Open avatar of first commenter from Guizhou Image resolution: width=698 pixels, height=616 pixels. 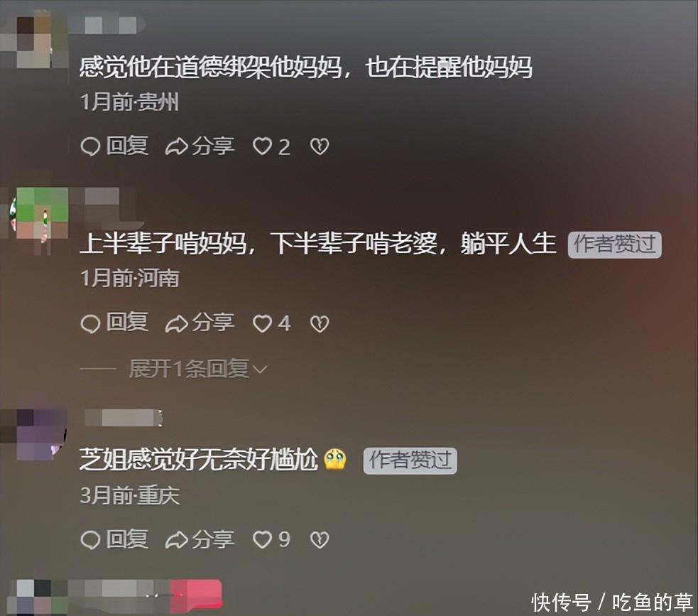(33, 41)
